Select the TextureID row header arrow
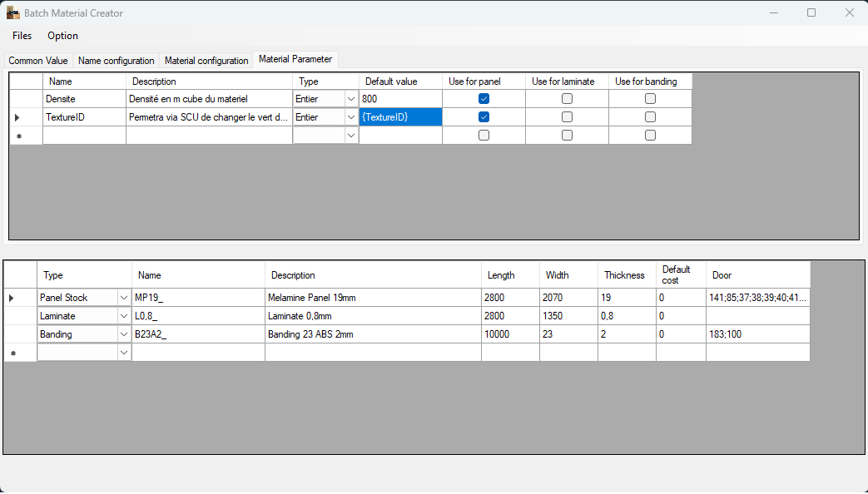868x494 pixels. (26, 117)
